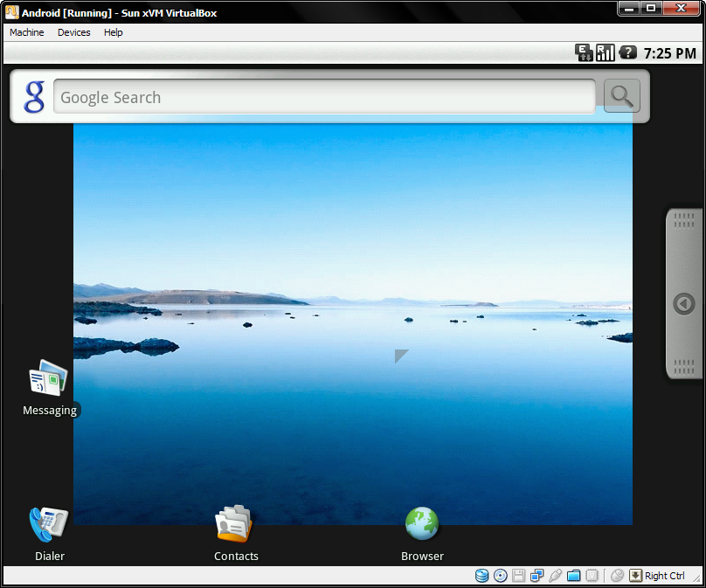The image size is (706, 588).
Task: Click the keyboard capture arrow indicator
Action: (x=635, y=576)
